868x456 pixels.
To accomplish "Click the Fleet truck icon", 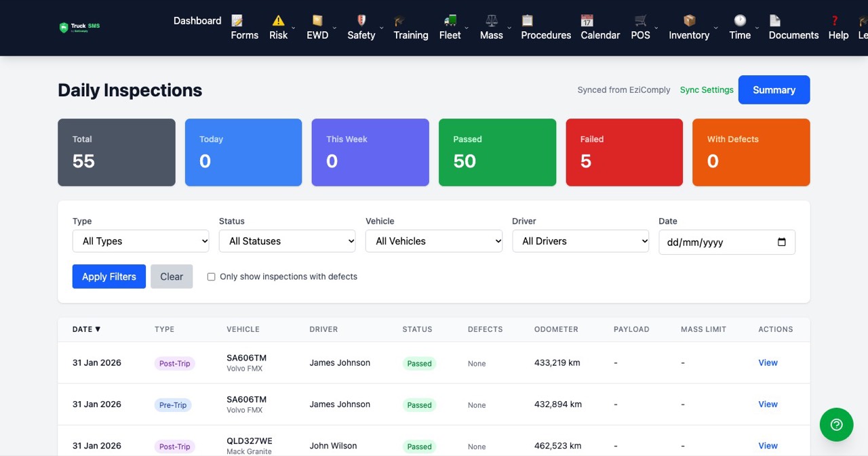I will 450,20.
